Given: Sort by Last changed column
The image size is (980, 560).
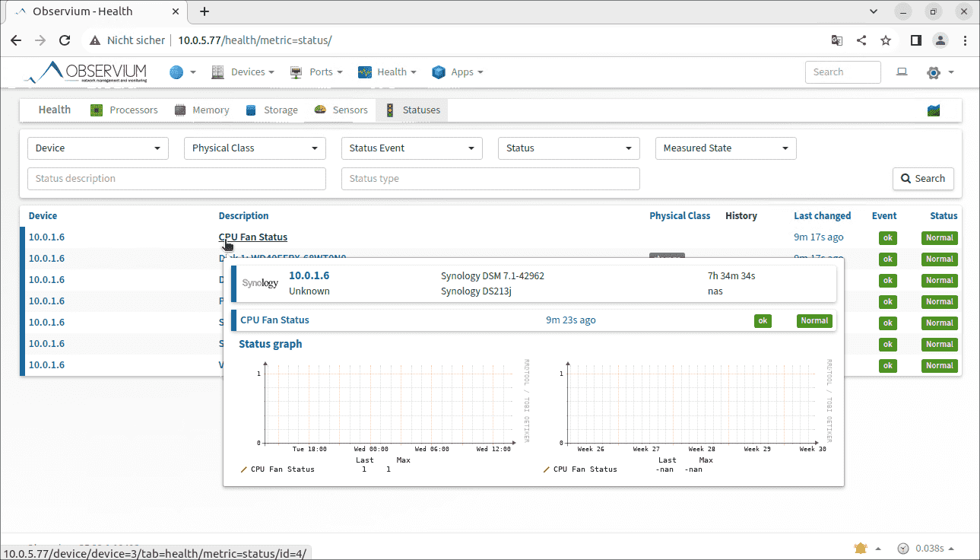Looking at the screenshot, I should click(x=823, y=216).
